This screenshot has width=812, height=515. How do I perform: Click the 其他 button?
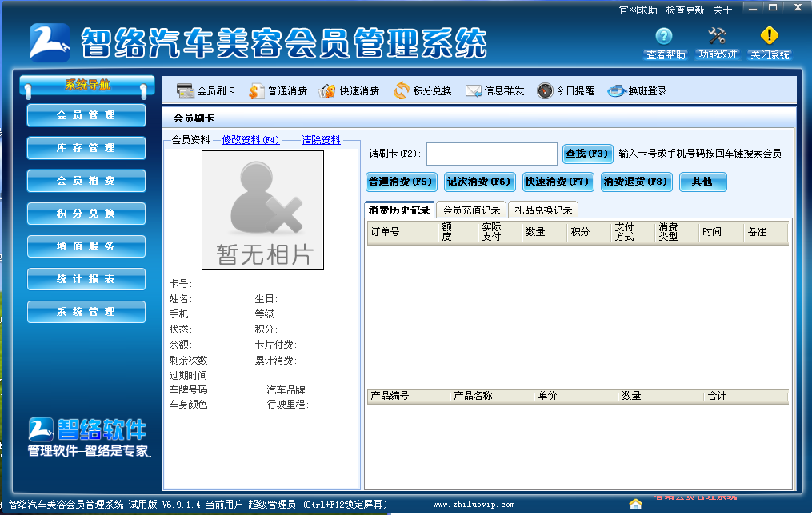click(x=702, y=182)
